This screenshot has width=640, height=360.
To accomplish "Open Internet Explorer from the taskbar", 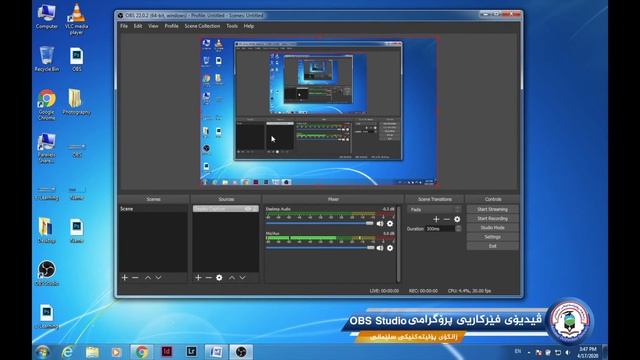I will coord(67,351).
